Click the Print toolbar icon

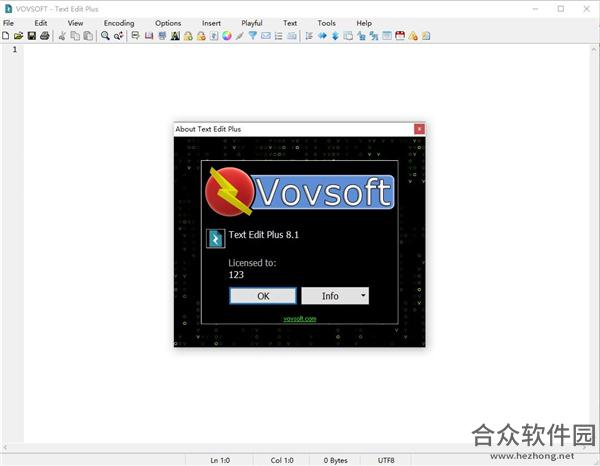pyautogui.click(x=45, y=36)
